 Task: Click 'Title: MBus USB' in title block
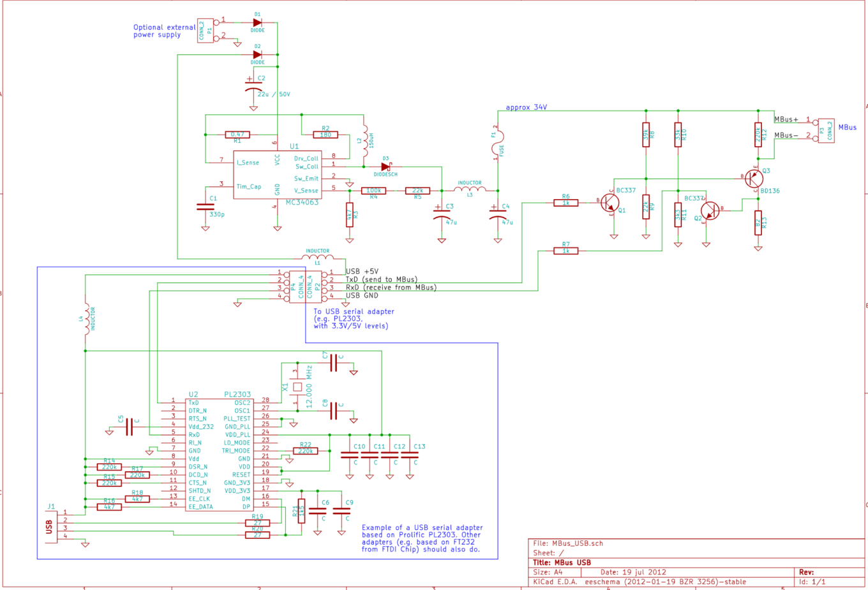point(562,563)
